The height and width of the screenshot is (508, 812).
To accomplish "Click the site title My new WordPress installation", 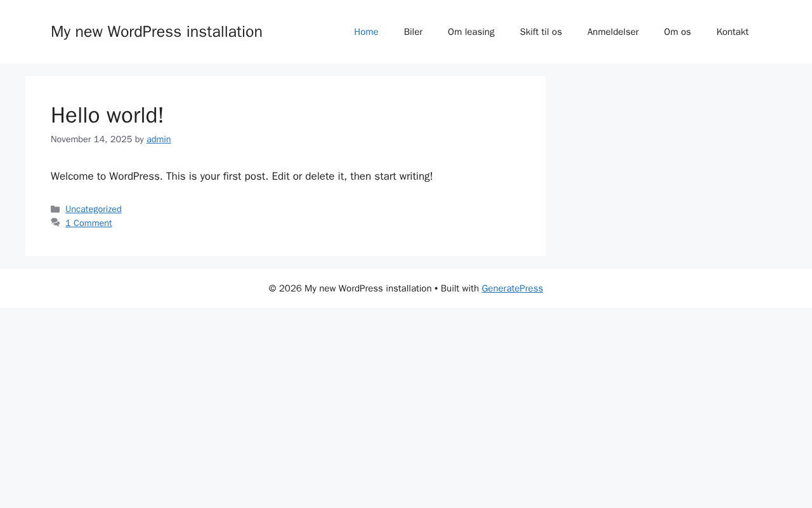I will [157, 32].
